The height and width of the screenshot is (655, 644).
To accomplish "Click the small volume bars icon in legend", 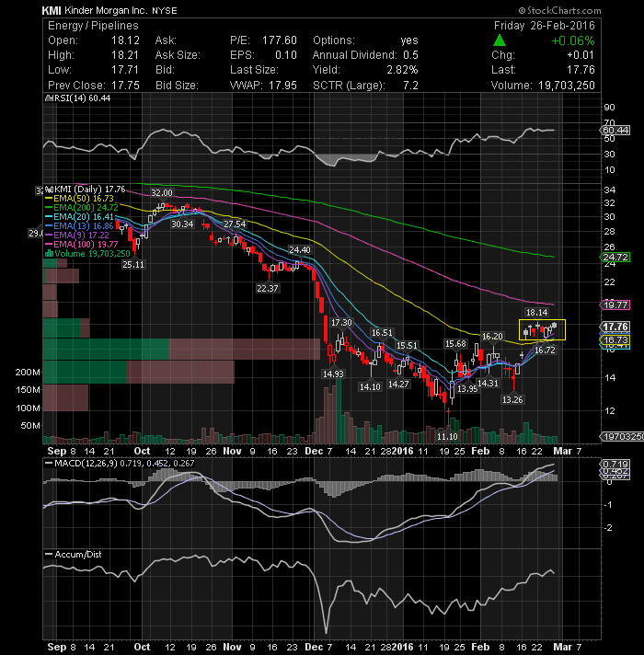I will click(49, 253).
